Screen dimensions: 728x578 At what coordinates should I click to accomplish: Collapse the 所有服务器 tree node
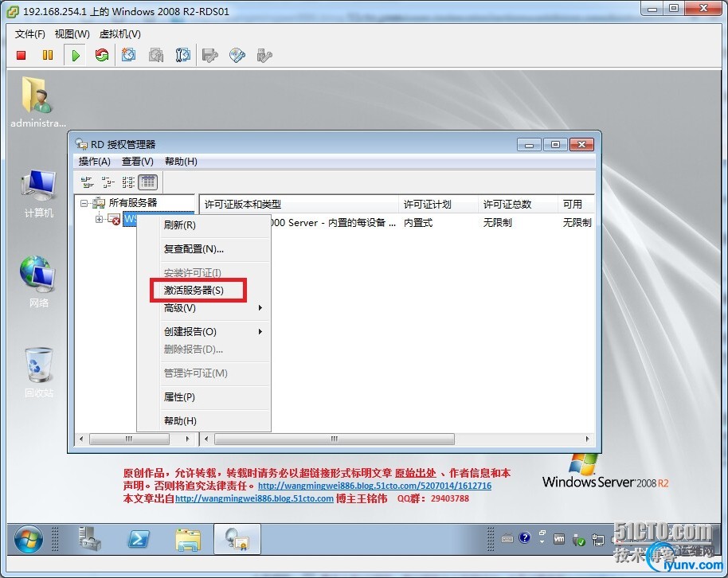tap(84, 203)
